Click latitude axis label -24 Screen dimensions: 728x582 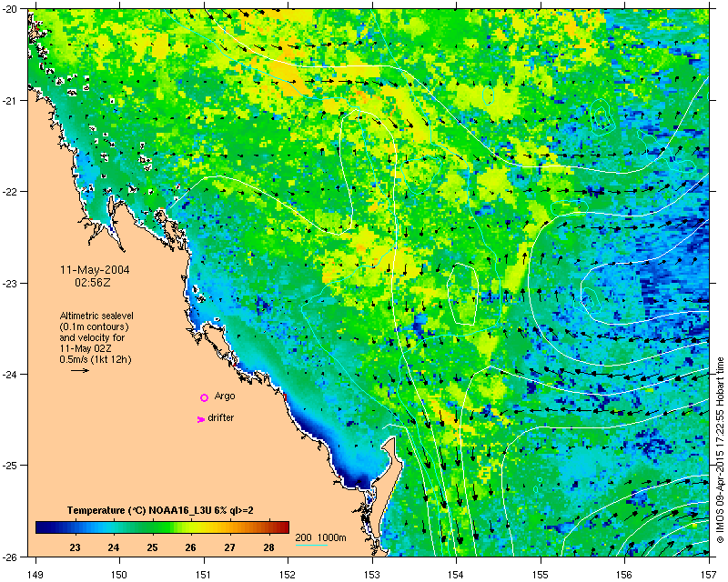(10, 374)
